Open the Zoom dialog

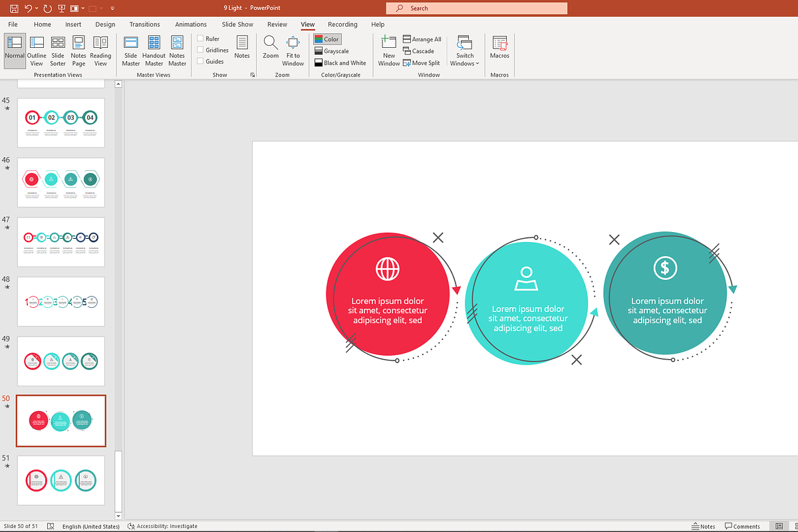tap(271, 47)
